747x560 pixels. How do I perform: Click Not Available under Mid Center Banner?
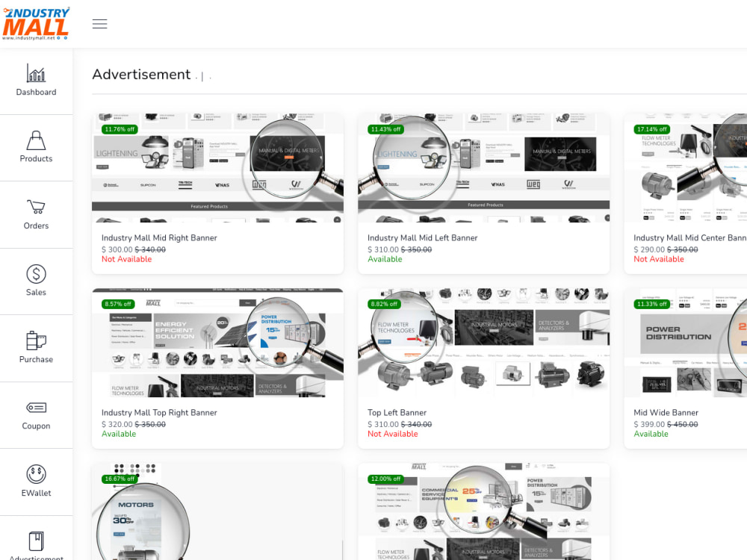tap(658, 259)
